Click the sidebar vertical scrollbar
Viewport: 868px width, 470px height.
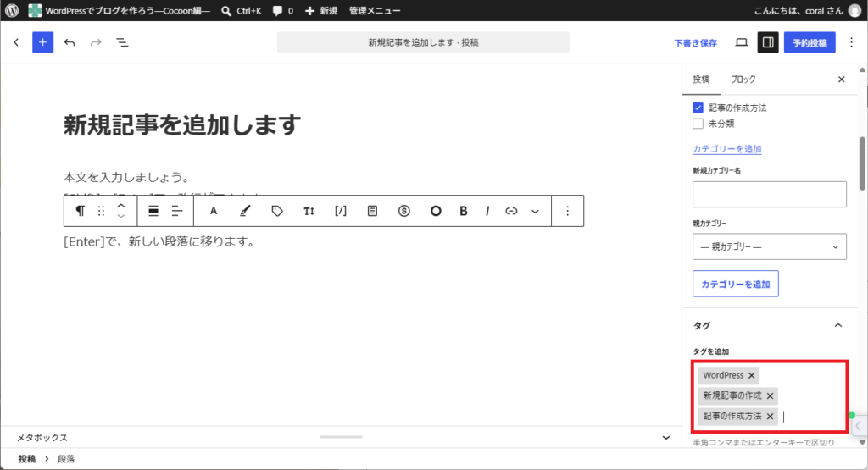tap(862, 164)
